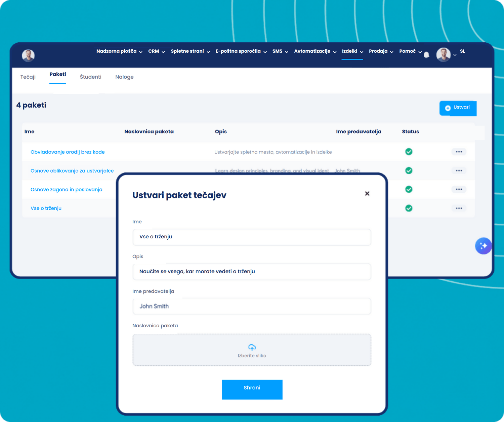Screen dimensions: 504x422
Task: Click status checkmark for Osnove zagona in poslovanja
Action: coord(409,189)
